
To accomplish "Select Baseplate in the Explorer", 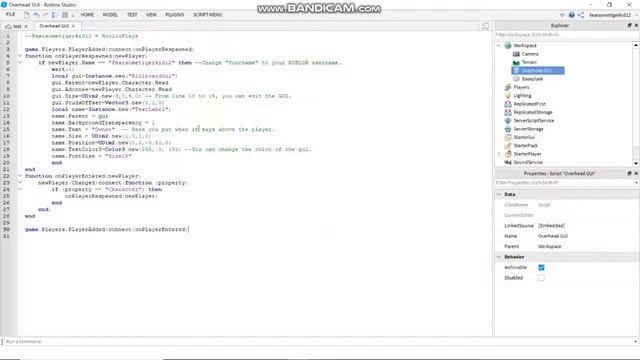I will coord(532,79).
